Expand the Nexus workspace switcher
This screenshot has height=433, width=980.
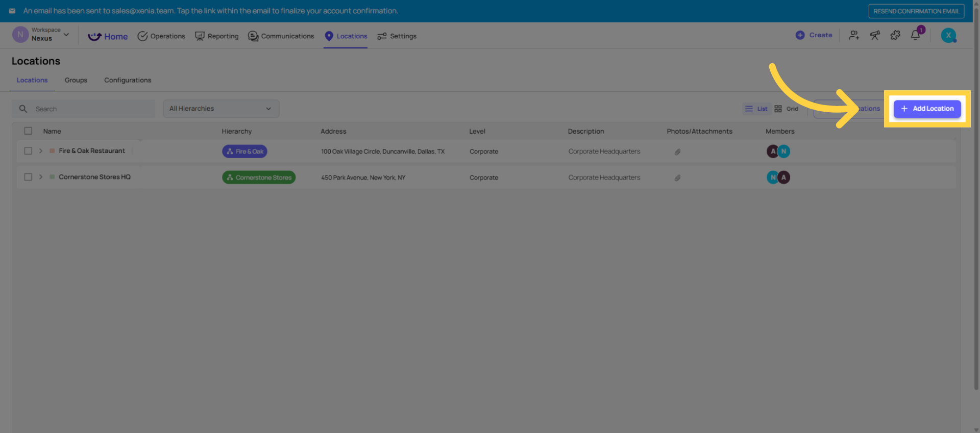(x=66, y=35)
